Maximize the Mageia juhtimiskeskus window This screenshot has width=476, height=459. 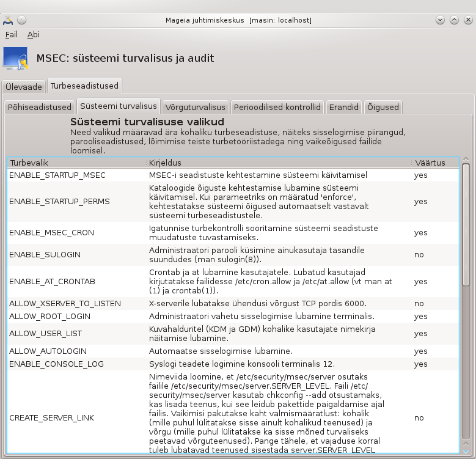454,20
